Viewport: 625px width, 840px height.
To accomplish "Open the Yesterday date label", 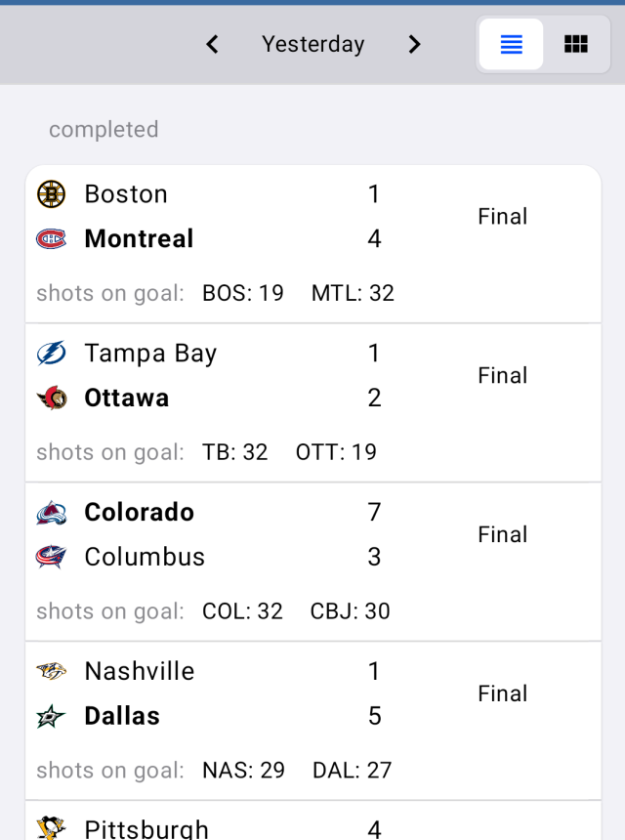I will [x=312, y=45].
